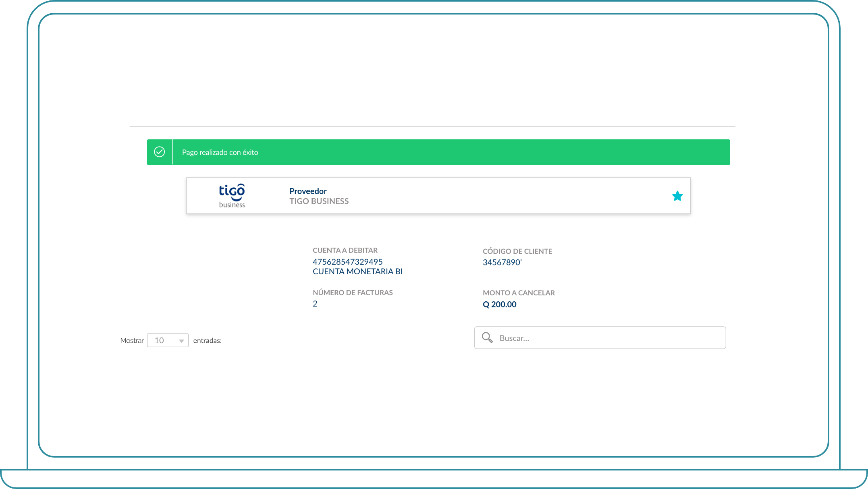Screen dimensions: 868x489
Task: Click the Q 200.00 amount
Action: pyautogui.click(x=499, y=304)
